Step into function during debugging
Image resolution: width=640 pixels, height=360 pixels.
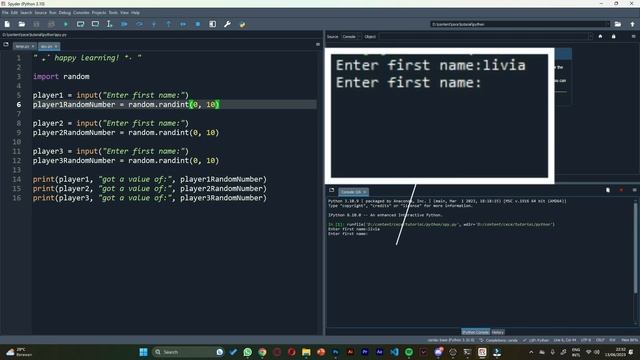click(x=154, y=24)
